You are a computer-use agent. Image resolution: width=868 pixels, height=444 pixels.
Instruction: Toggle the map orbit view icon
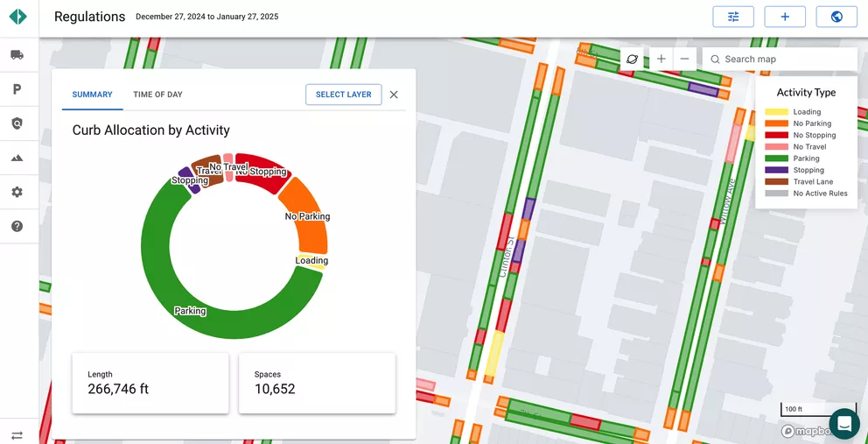tap(632, 59)
